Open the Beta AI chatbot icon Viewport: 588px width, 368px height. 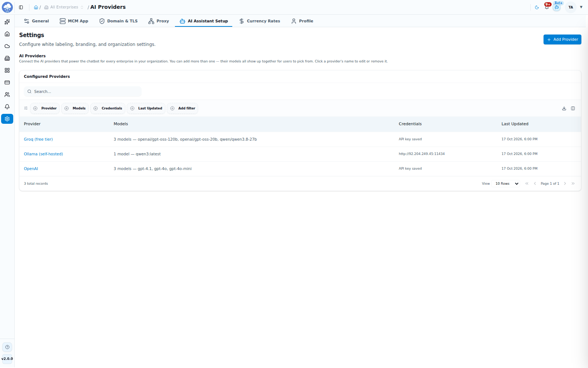[557, 7]
